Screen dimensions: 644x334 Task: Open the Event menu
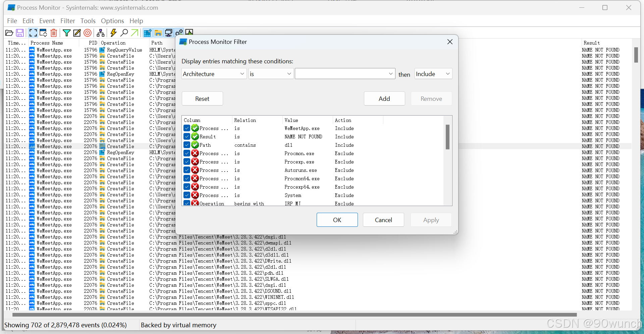click(x=47, y=21)
